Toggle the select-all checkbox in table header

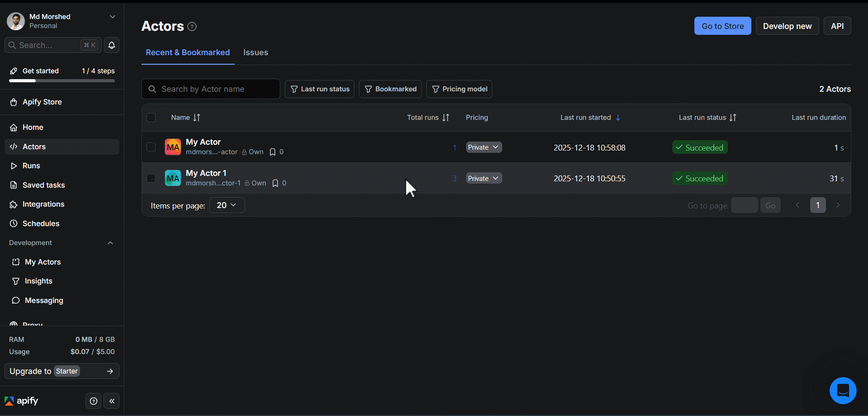(151, 118)
